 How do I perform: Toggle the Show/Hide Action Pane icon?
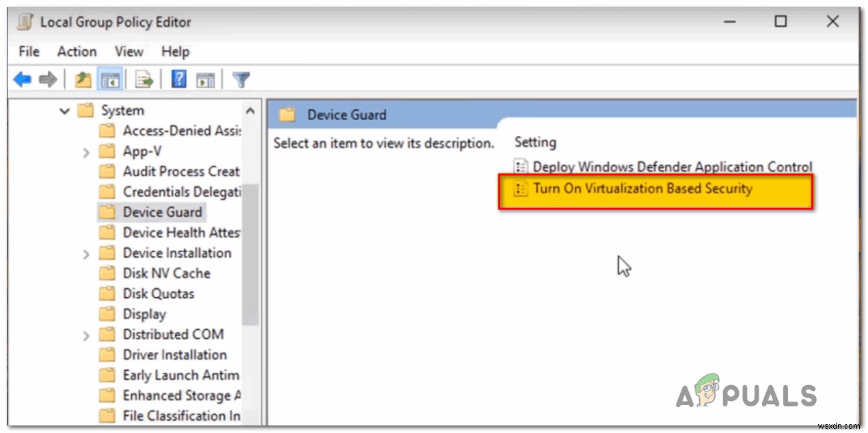pyautogui.click(x=206, y=79)
